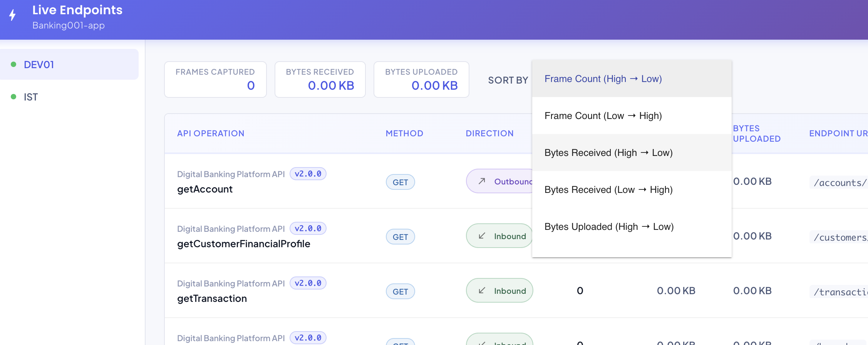The width and height of the screenshot is (868, 345).
Task: Click the inbound arrow icon for getCustomerFinancialProfile
Action: pos(482,236)
